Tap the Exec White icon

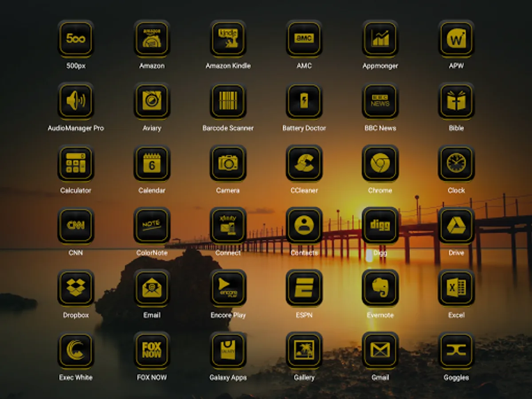click(76, 350)
